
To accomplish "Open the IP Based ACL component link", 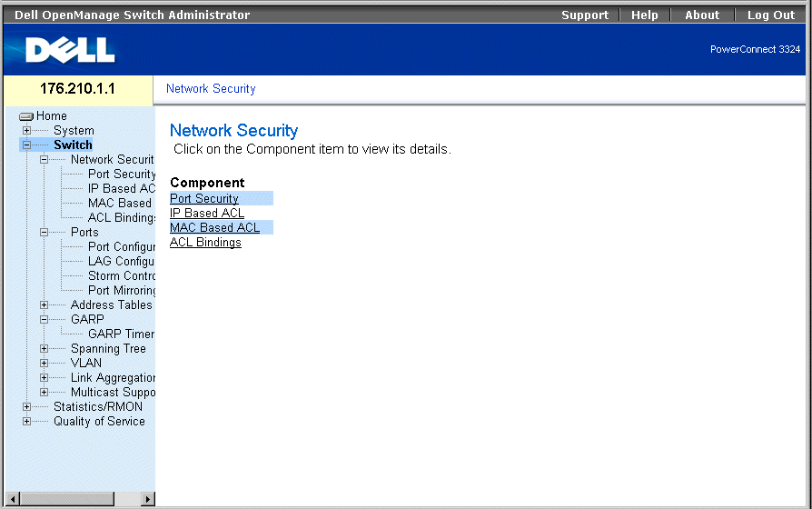I will pyautogui.click(x=207, y=213).
